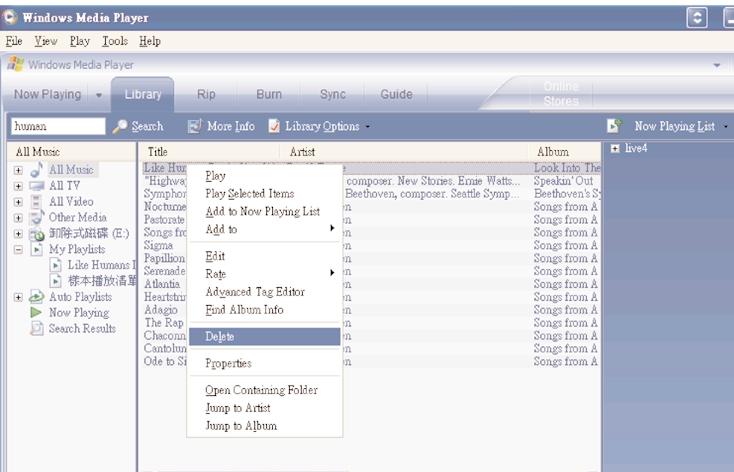Click the green Now Playing arrow icon
The width and height of the screenshot is (734, 472).
[x=36, y=312]
